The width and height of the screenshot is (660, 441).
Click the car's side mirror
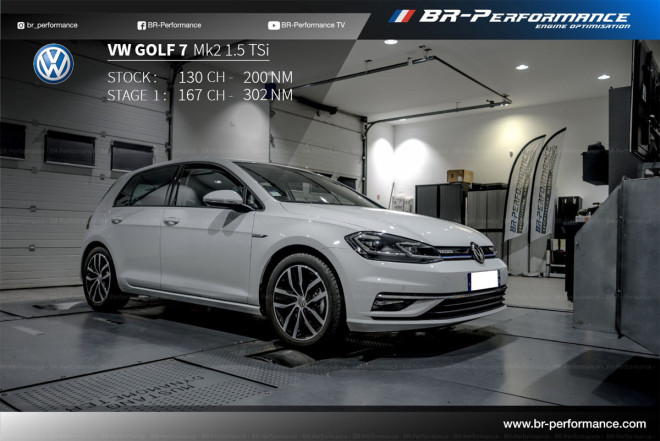[x=222, y=199]
